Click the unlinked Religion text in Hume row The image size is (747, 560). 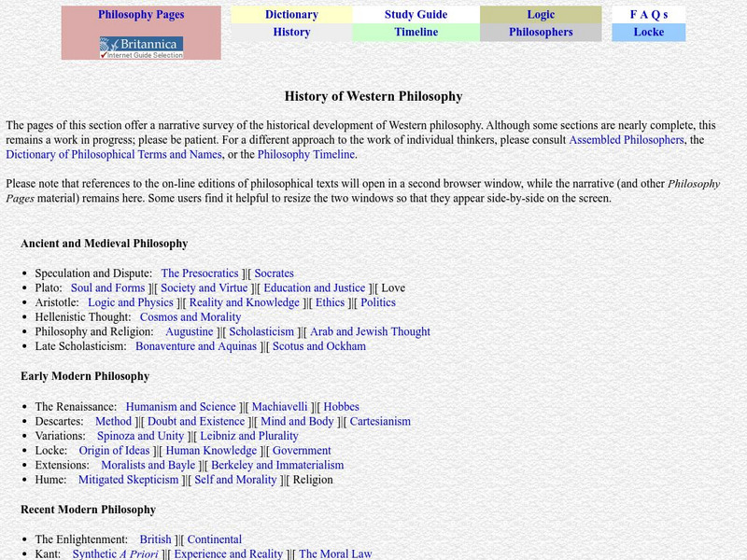(x=313, y=480)
